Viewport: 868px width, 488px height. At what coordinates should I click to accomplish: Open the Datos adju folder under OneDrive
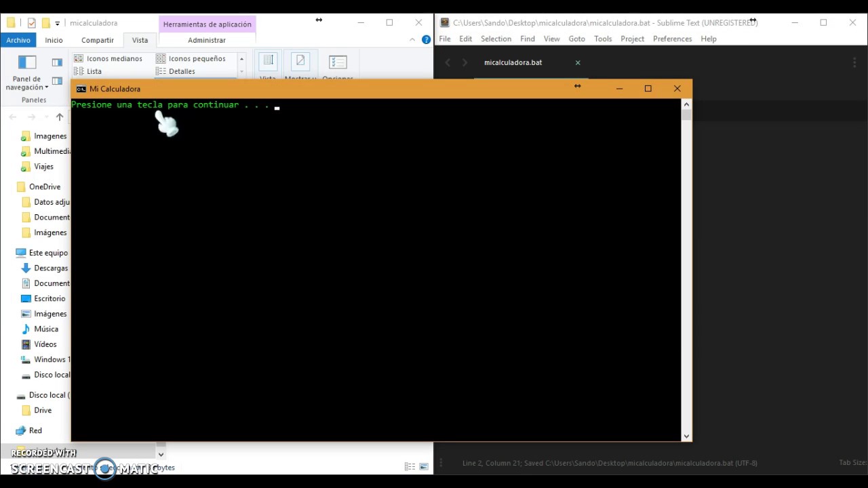click(x=45, y=202)
